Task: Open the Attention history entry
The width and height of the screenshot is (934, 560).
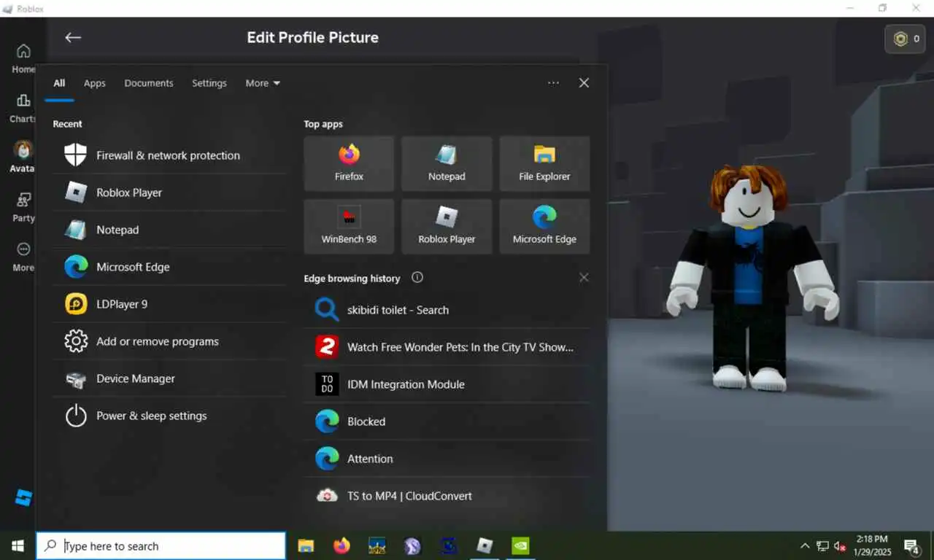Action: (x=447, y=459)
